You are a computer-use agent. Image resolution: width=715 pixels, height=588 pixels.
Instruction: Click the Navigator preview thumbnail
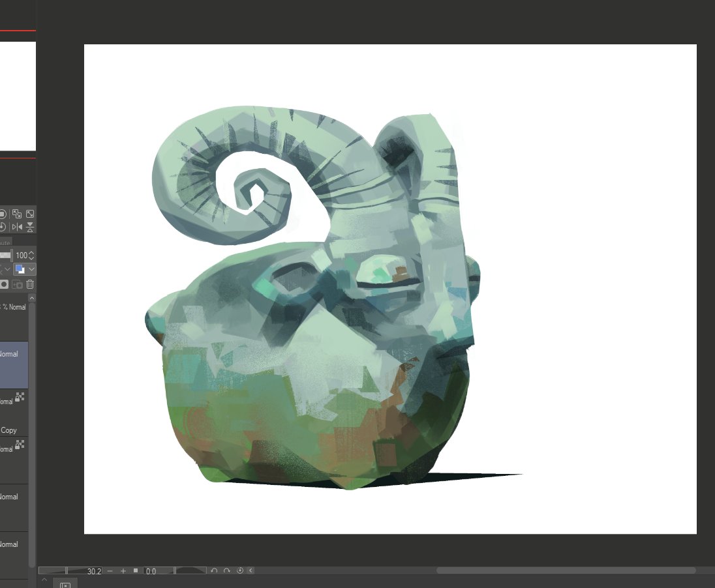pyautogui.click(x=18, y=96)
